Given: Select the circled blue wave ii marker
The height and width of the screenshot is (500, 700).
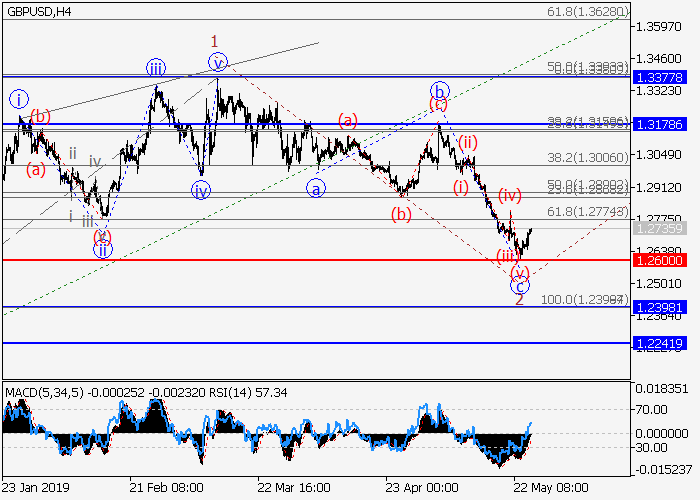Looking at the screenshot, I should [x=102, y=250].
